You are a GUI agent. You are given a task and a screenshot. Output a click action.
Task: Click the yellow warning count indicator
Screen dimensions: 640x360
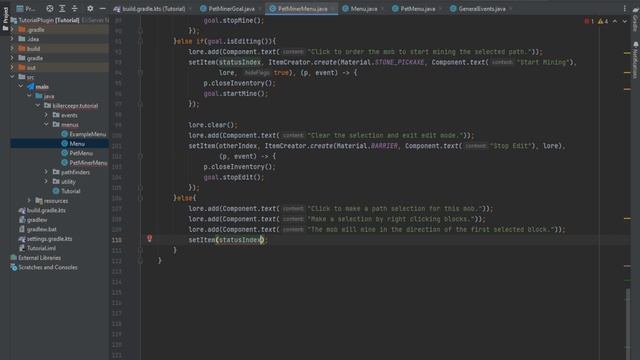point(603,21)
